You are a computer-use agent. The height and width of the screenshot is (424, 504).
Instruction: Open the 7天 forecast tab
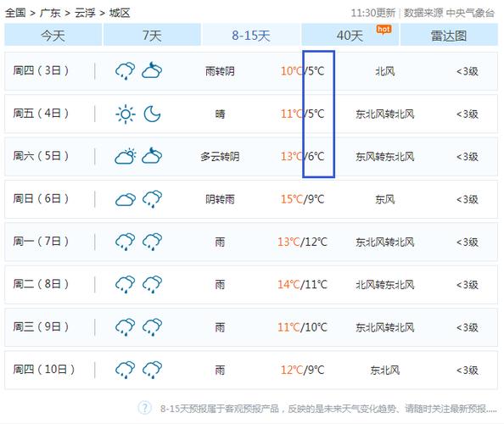[152, 35]
